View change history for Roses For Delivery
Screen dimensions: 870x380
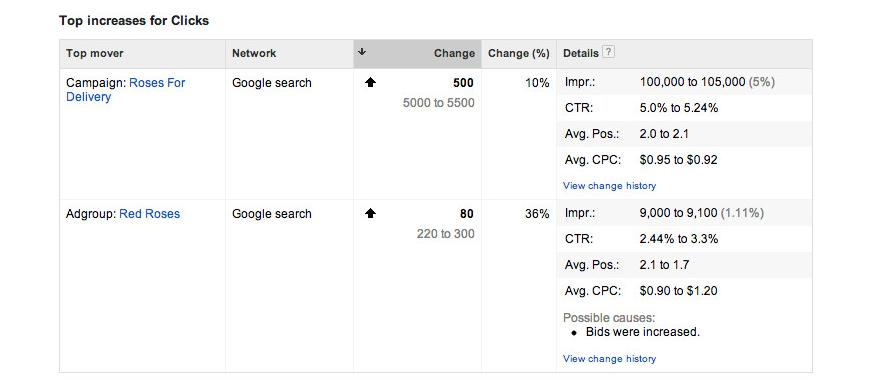tap(609, 186)
